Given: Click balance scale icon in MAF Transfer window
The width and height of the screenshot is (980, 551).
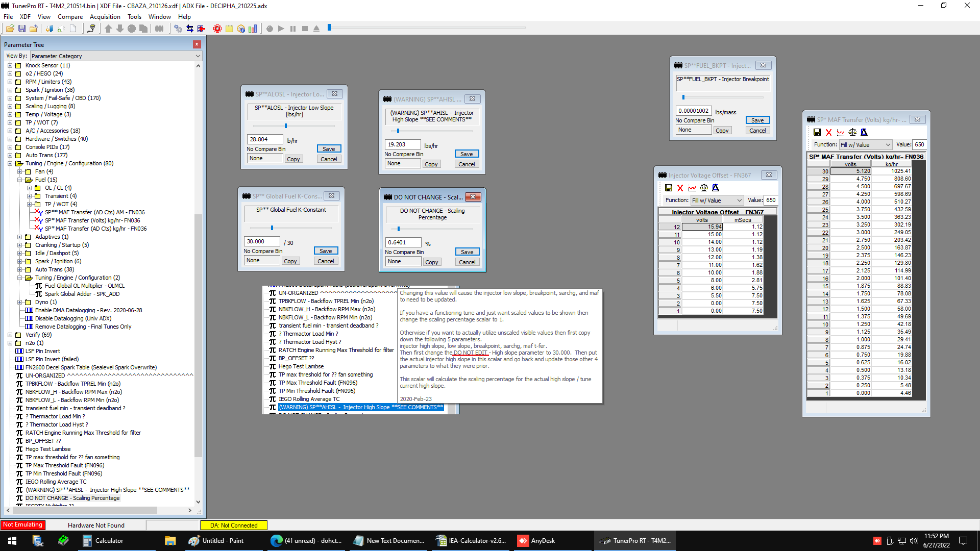Looking at the screenshot, I should point(852,132).
